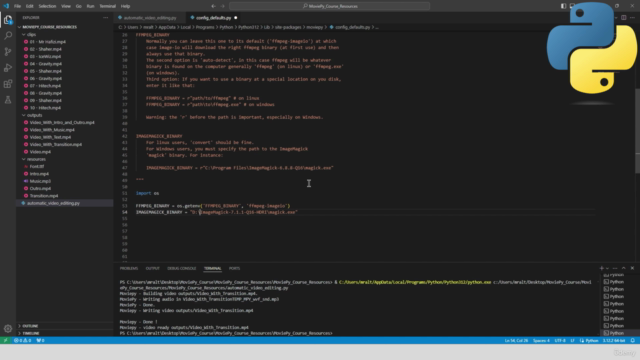The image size is (640, 360).
Task: Maximize the terminal panel size
Action: click(624, 268)
